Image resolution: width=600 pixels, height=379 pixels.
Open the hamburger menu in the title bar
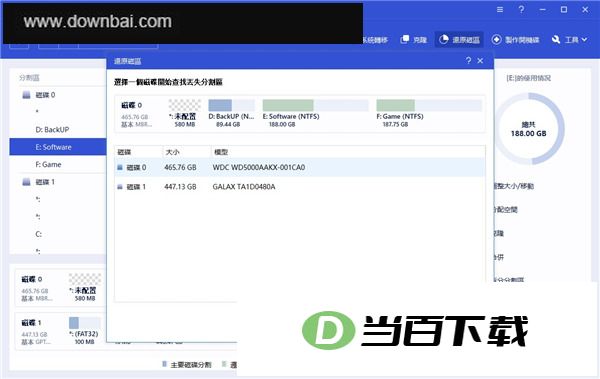(500, 10)
